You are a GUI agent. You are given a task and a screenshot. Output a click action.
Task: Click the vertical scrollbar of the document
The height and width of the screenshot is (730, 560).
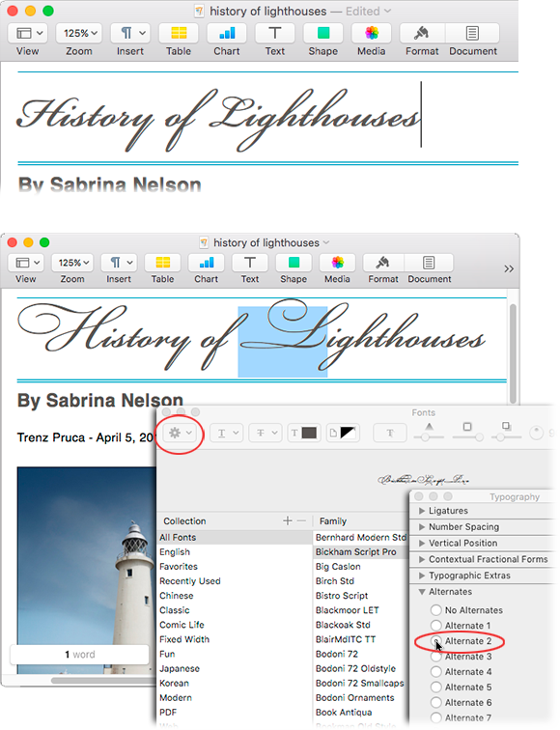pyautogui.click(x=513, y=353)
